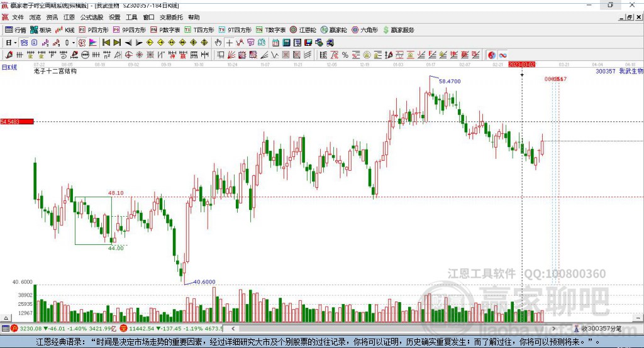This screenshot has height=348, width=644.
Task: Expand the candlestick style dropdown arrow
Action: [x=74, y=43]
